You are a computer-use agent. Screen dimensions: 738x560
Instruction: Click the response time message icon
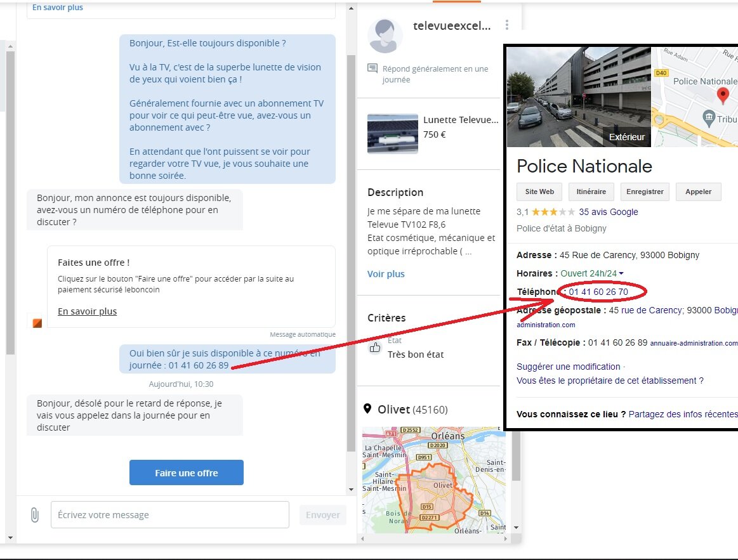(372, 68)
